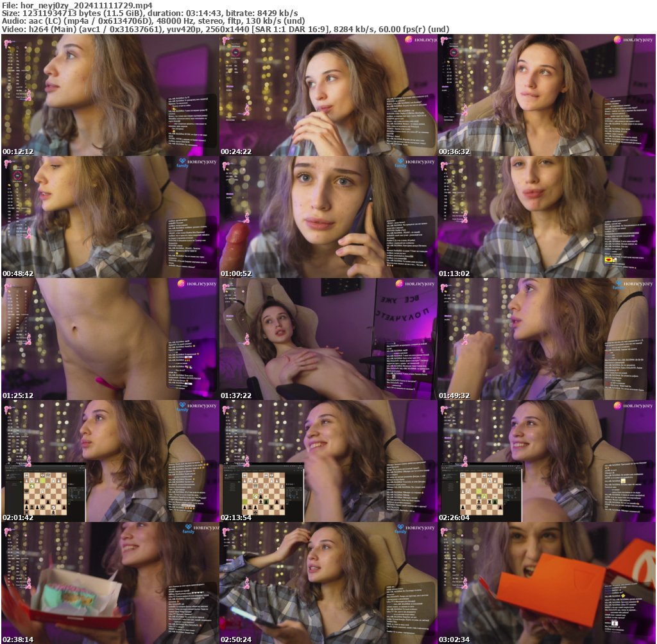Click the fansly logo in the 01:49:32 thumbnail
The image size is (657, 644).
[619, 283]
